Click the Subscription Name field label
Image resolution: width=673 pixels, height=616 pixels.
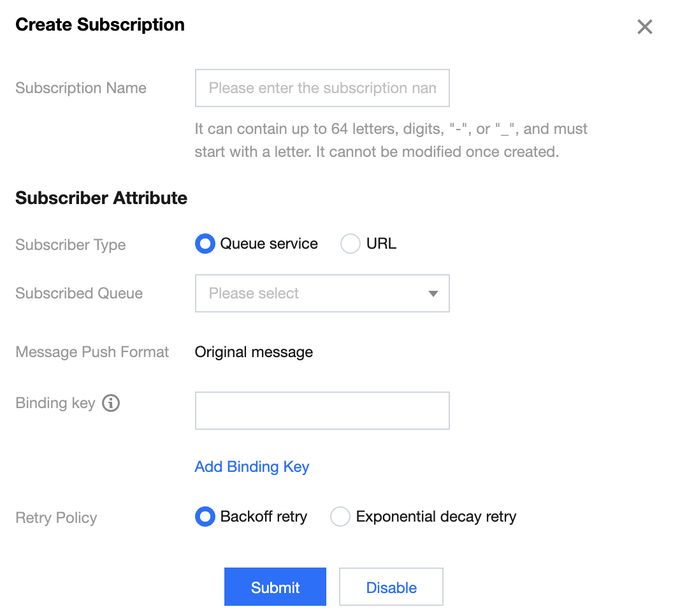pos(81,88)
